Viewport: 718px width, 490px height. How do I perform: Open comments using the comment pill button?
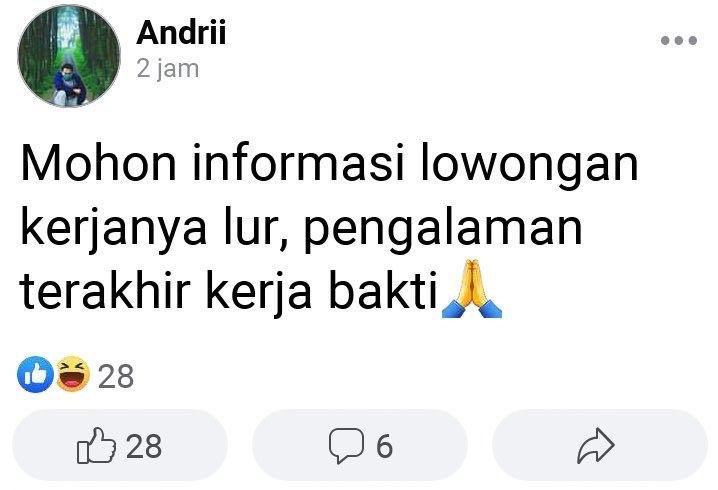click(360, 445)
